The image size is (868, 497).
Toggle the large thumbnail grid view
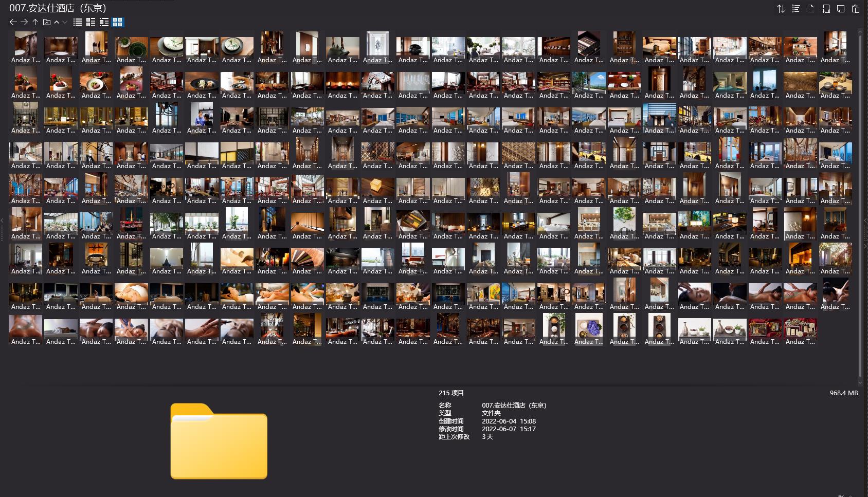pos(118,22)
